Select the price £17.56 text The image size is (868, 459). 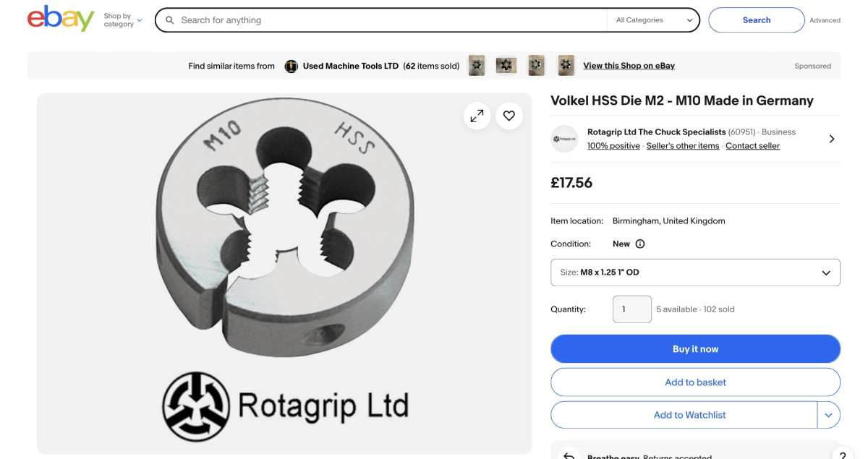pyautogui.click(x=571, y=183)
